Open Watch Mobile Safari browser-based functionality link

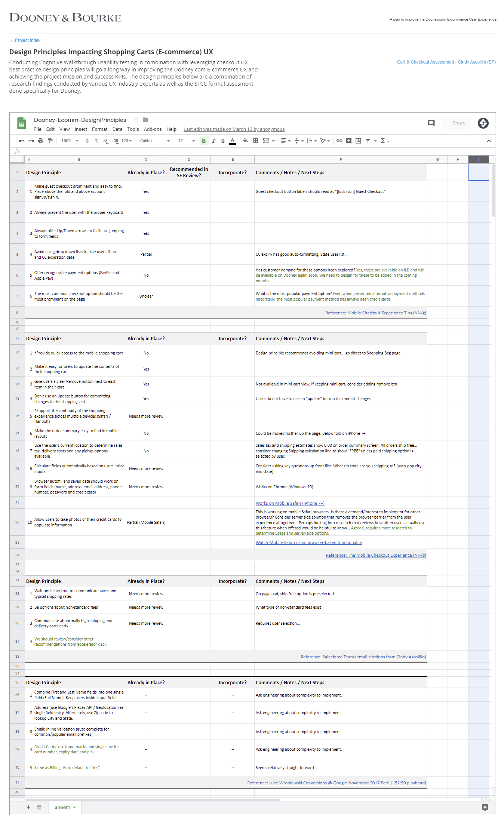coord(309,542)
